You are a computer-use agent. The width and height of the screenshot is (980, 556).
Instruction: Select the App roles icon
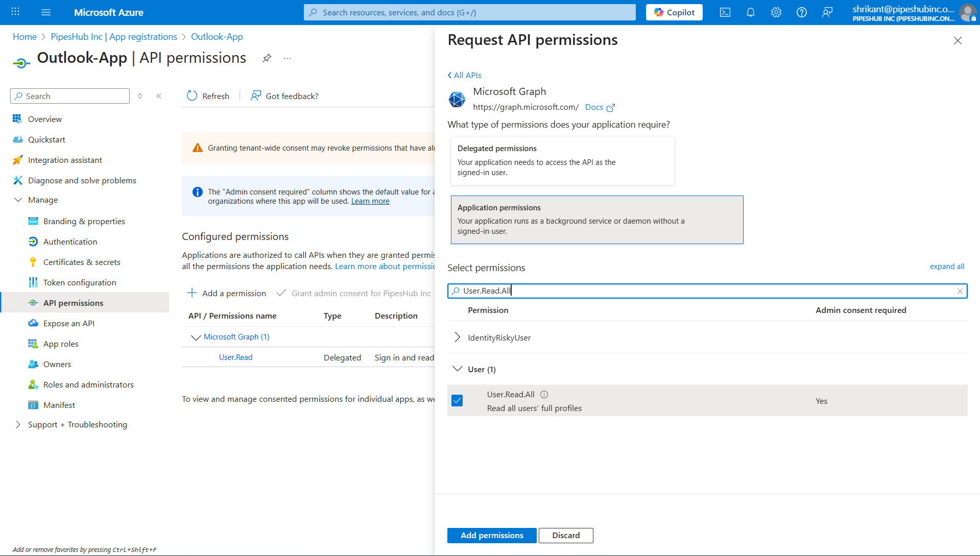33,343
